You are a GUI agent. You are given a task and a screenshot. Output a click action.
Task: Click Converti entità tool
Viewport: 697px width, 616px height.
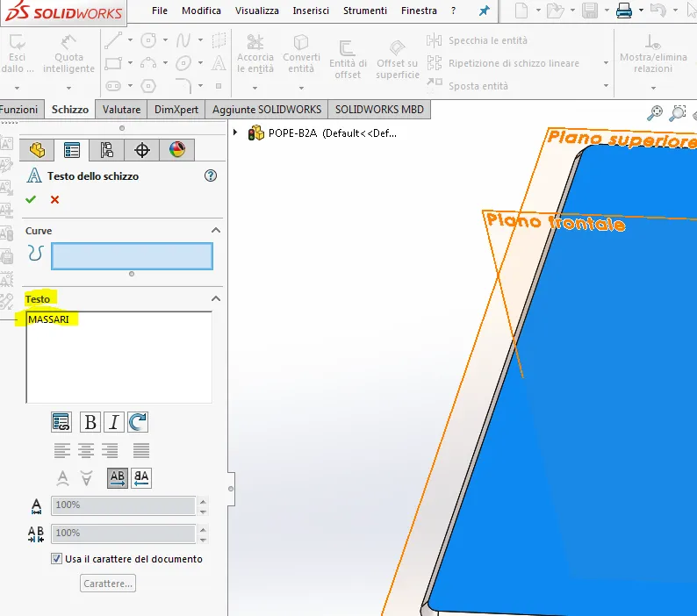[301, 54]
